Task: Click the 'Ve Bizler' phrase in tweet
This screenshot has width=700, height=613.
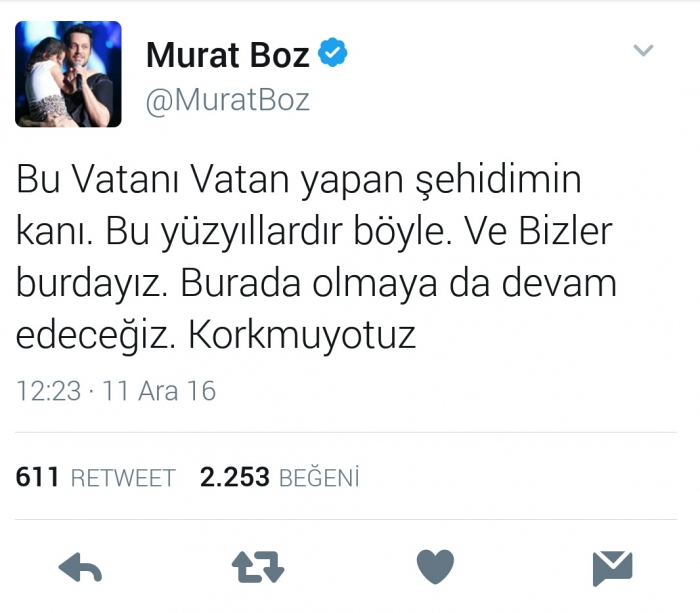Action: (x=538, y=232)
